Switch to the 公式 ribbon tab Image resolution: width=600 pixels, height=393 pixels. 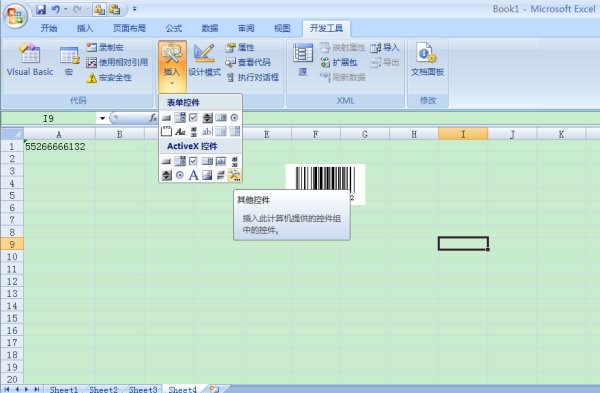(173, 28)
